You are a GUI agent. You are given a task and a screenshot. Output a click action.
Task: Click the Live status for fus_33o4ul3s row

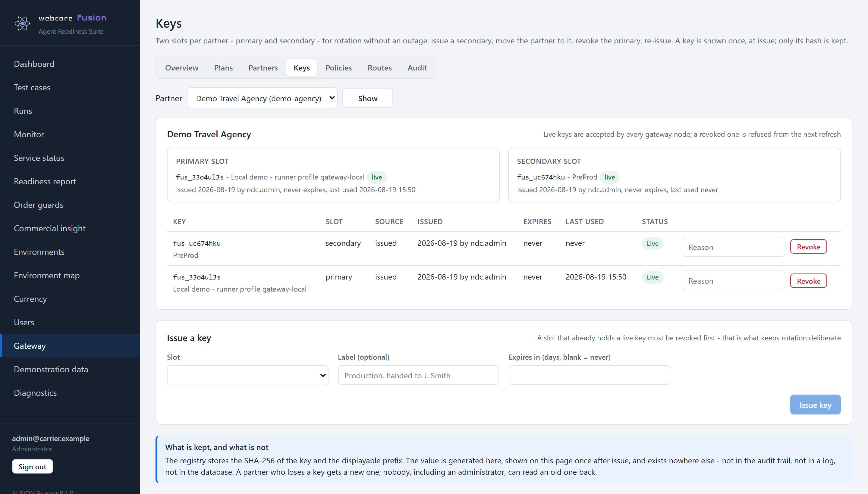tap(653, 277)
